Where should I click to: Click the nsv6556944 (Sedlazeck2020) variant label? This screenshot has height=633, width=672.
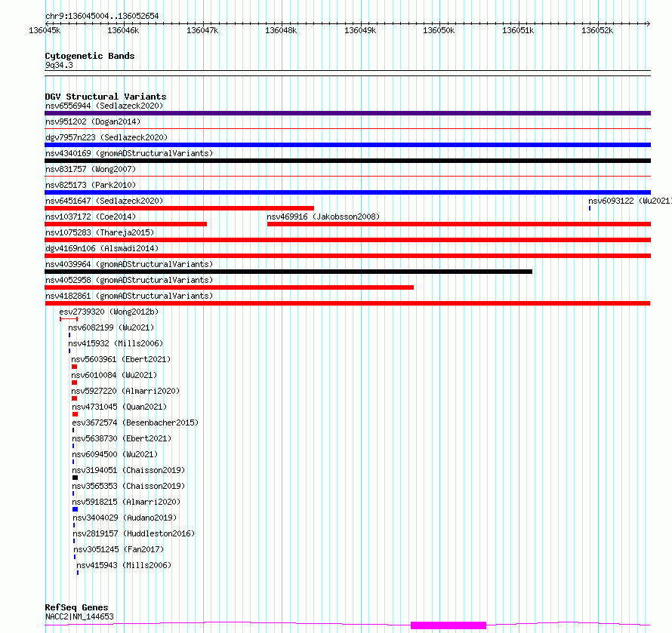(x=104, y=106)
